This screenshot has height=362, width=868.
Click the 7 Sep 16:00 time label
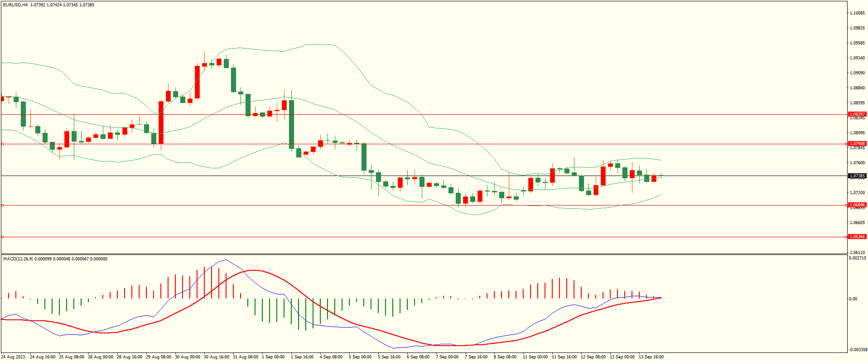click(476, 357)
